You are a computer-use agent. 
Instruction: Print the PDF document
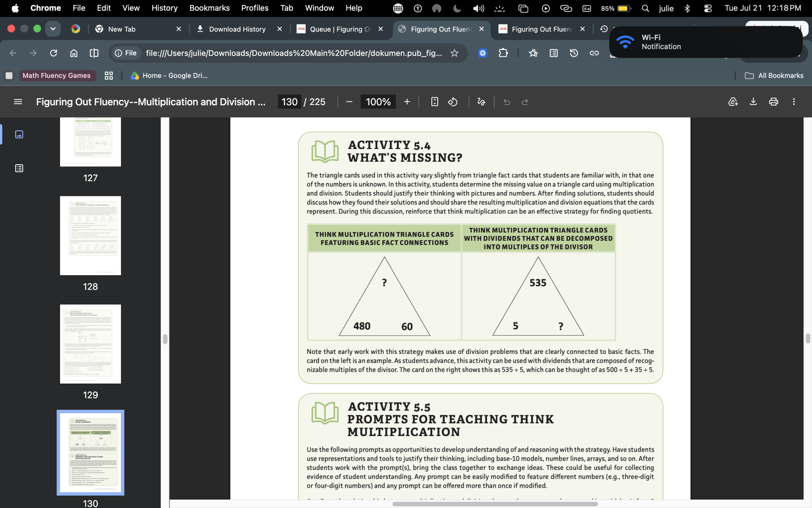click(x=774, y=102)
